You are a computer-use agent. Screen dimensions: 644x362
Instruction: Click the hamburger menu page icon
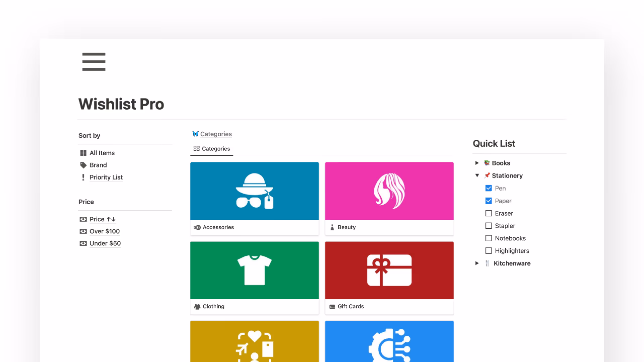pyautogui.click(x=94, y=62)
